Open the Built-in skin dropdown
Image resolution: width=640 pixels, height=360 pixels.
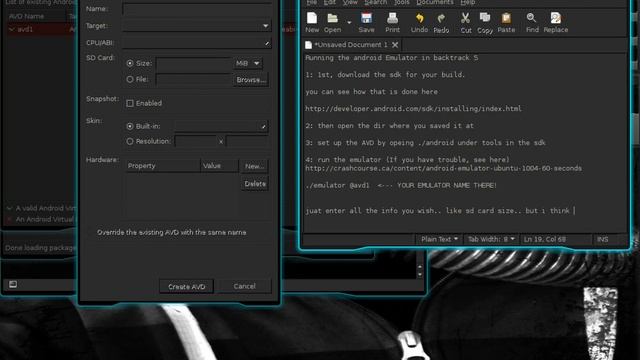tap(221, 127)
